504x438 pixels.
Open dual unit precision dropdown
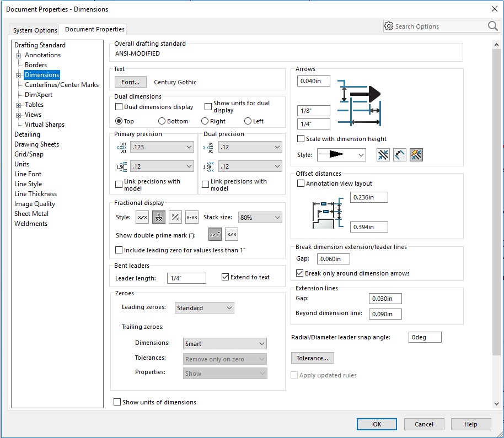tap(250, 147)
